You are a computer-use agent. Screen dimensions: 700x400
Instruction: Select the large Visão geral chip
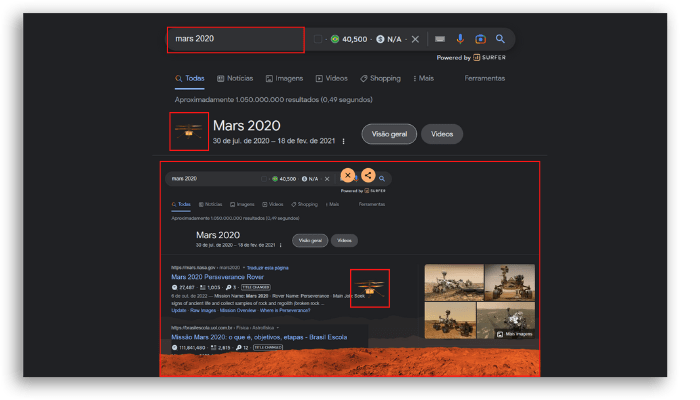389,134
